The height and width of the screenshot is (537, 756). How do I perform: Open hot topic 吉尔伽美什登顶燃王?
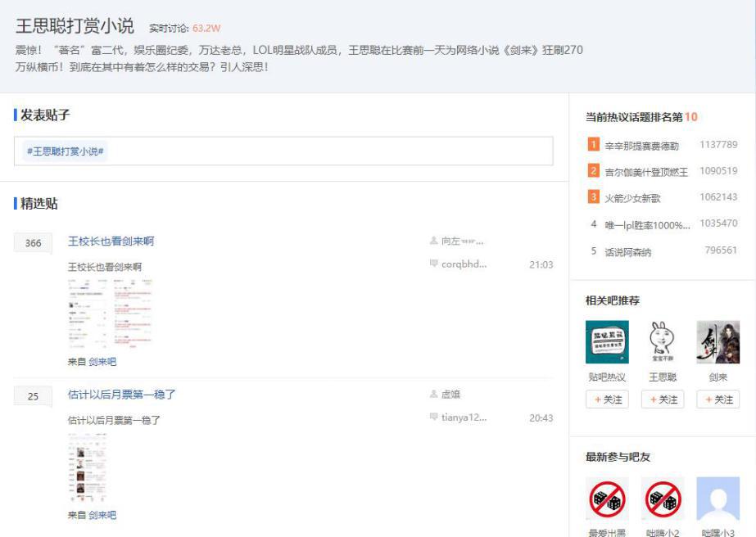pyautogui.click(x=646, y=172)
